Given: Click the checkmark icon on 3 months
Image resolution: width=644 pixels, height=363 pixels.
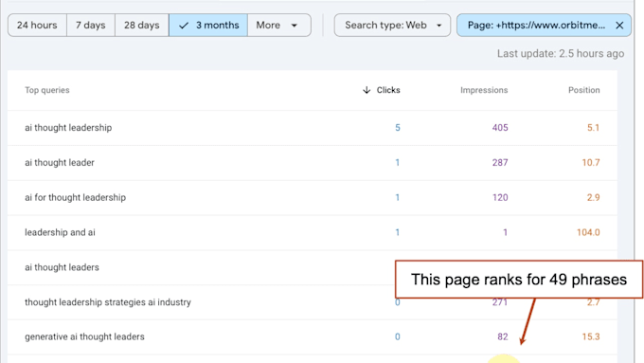Looking at the screenshot, I should (x=184, y=25).
